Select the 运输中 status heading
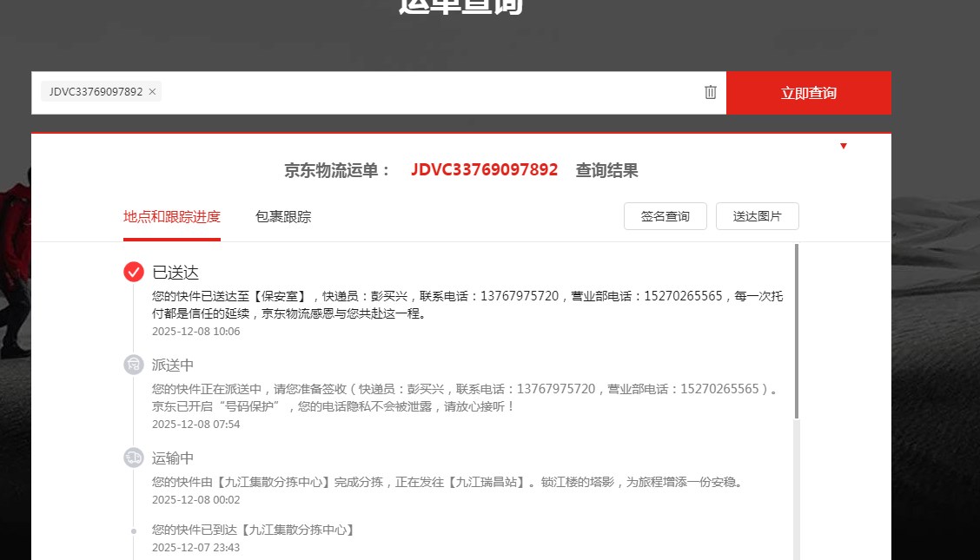The image size is (980, 560). (x=173, y=458)
